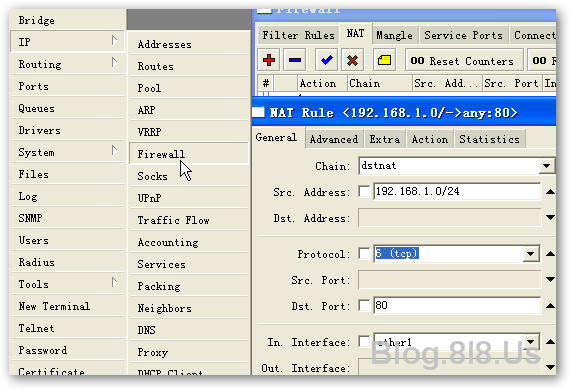Open the Protocol dropdown list
Image resolution: width=571 pixels, height=390 pixels.
coord(531,253)
